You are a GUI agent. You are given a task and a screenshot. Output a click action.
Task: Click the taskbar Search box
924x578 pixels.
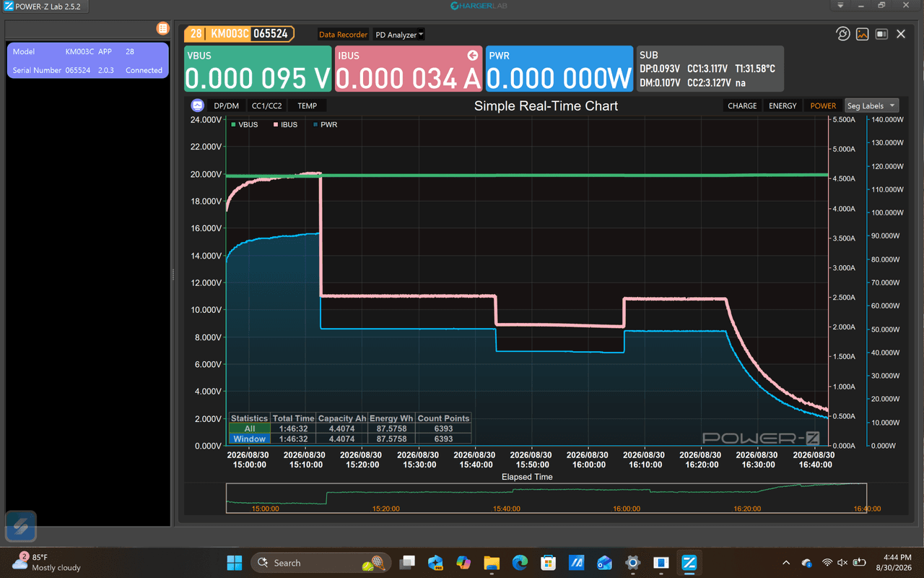click(x=321, y=563)
